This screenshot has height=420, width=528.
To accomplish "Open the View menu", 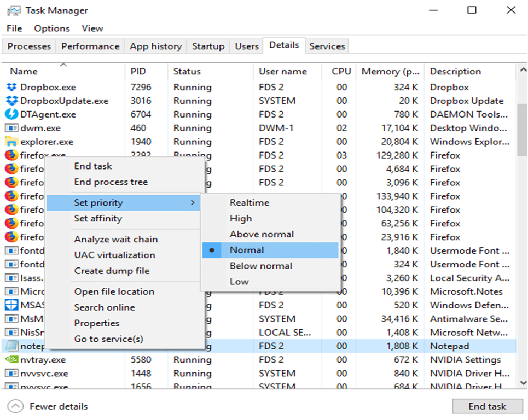I will tap(92, 28).
